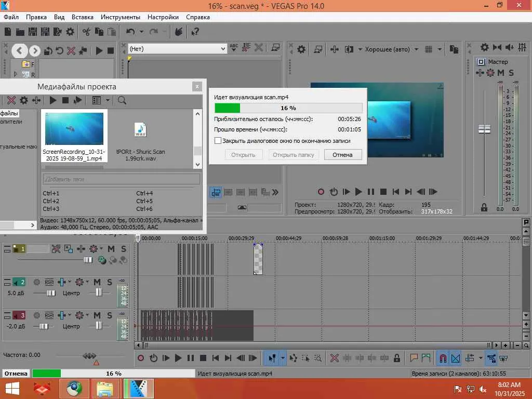
Task: Select the tPORt - Shuric Scan wav file
Action: tap(140, 142)
